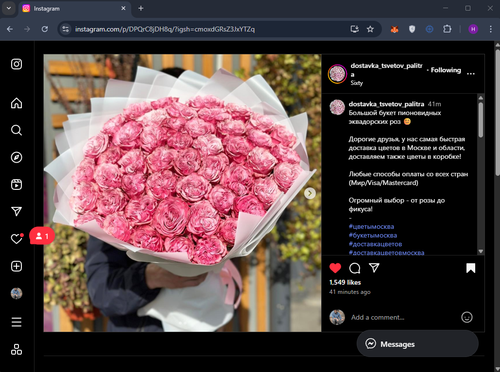Select the Instagram browser tab
The image size is (500, 372).
point(74,9)
